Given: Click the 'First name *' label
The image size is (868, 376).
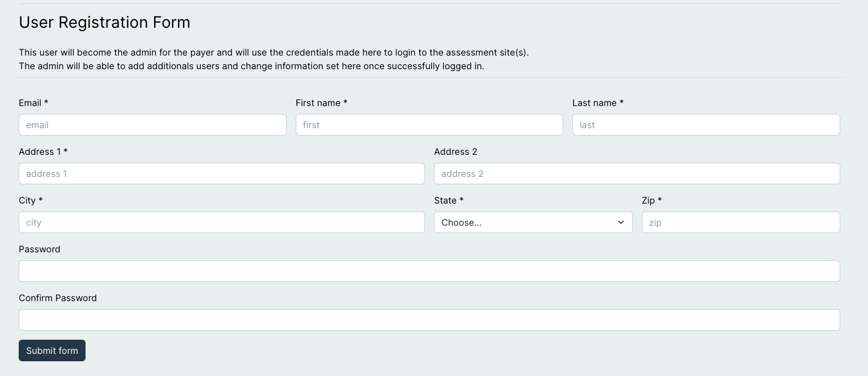Looking at the screenshot, I should click(321, 103).
